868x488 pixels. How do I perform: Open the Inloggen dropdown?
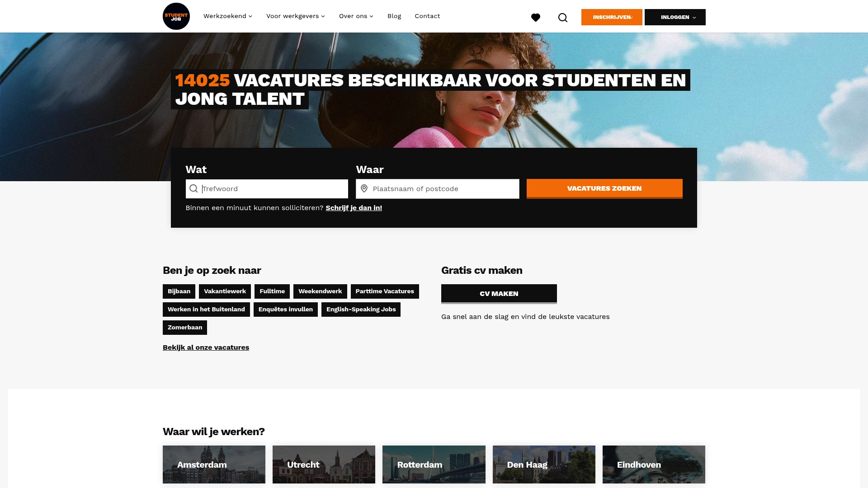coord(675,17)
